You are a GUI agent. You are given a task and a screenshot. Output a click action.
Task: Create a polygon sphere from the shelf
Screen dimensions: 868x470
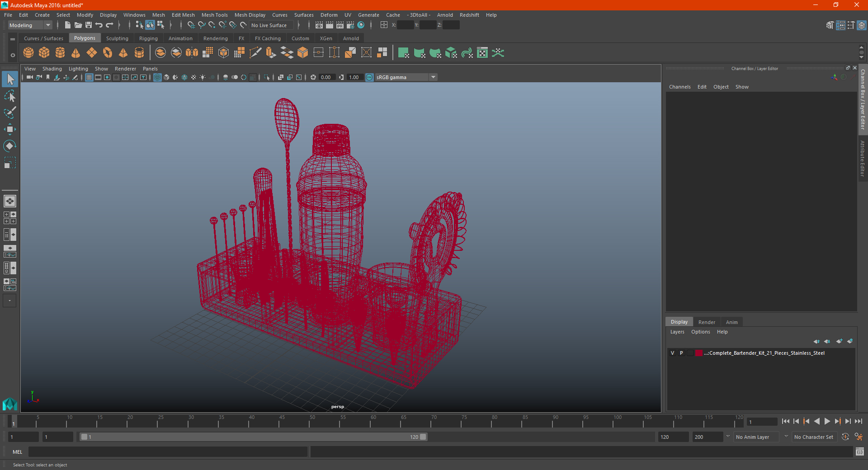28,53
